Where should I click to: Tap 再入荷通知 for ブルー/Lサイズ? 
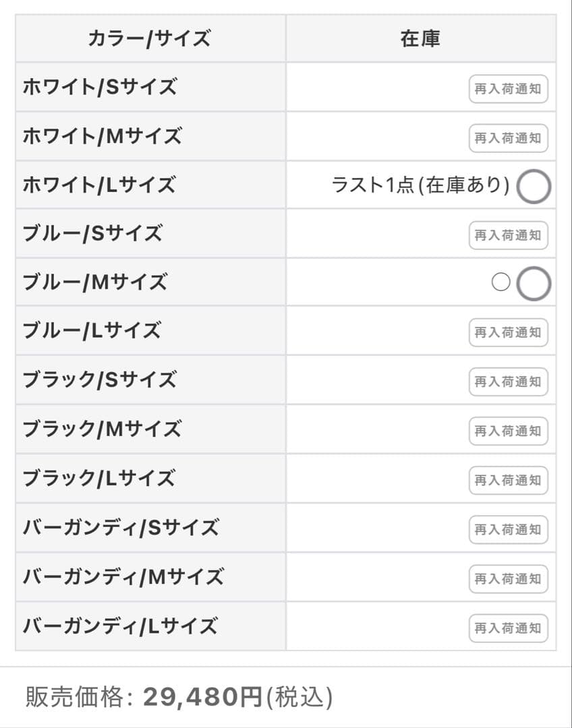508,332
